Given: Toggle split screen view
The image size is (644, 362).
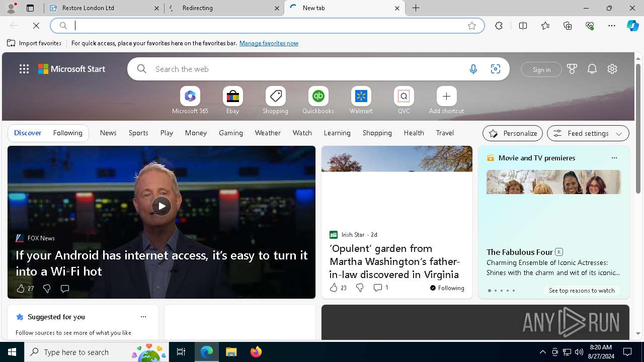Looking at the screenshot, I should click(x=523, y=26).
